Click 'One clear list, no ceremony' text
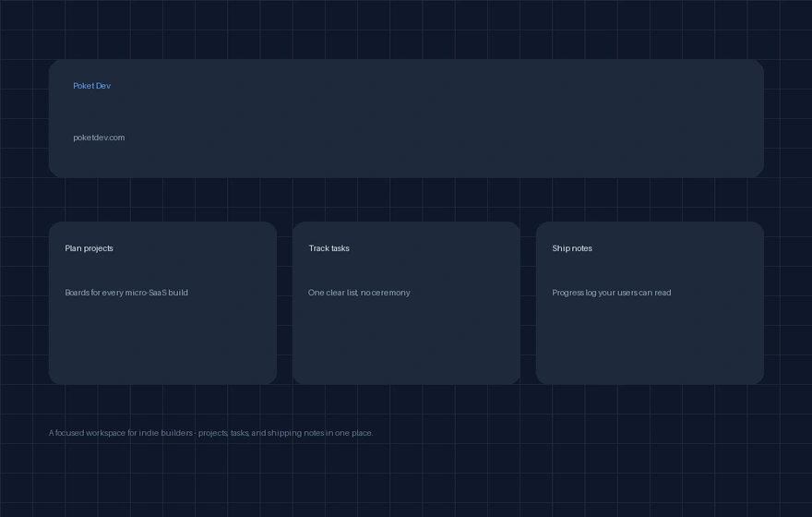Image resolution: width=812 pixels, height=517 pixels. coord(359,293)
